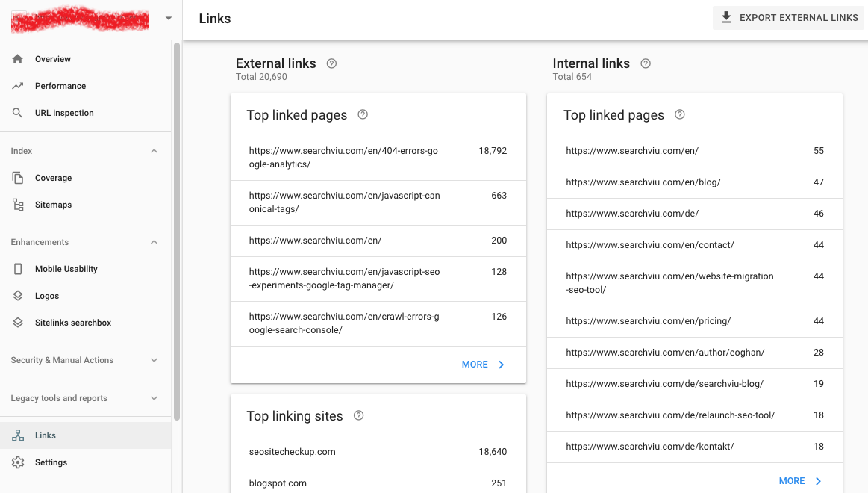Select Links in sidebar
This screenshot has height=493, width=868.
point(86,435)
